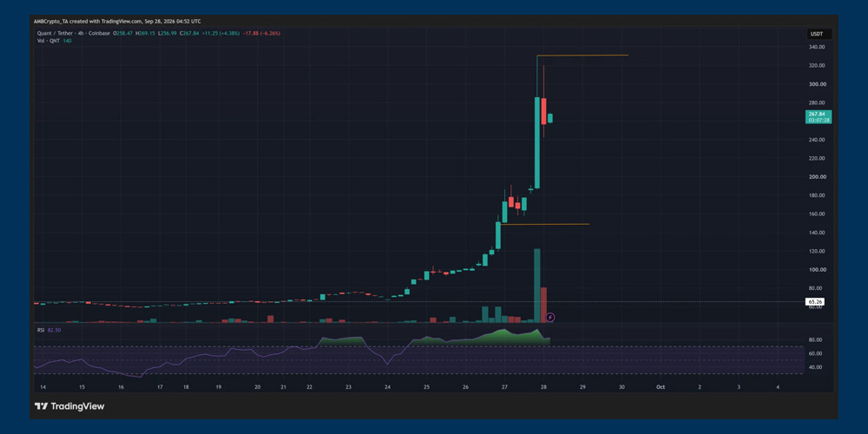This screenshot has width=868, height=434.
Task: Click the 28 date label on the time axis
Action: click(x=543, y=387)
